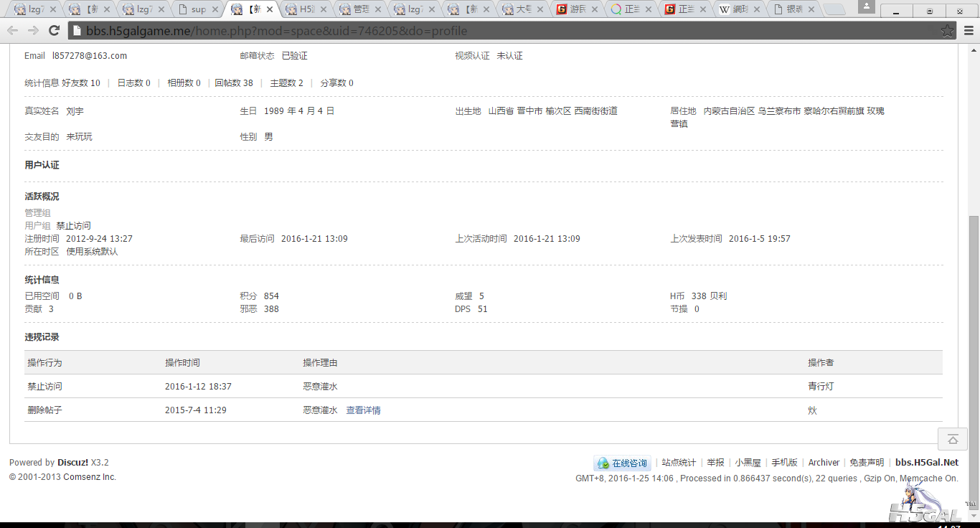Open the 在线咨询 online consult button
This screenshot has width=980, height=528.
(x=622, y=463)
